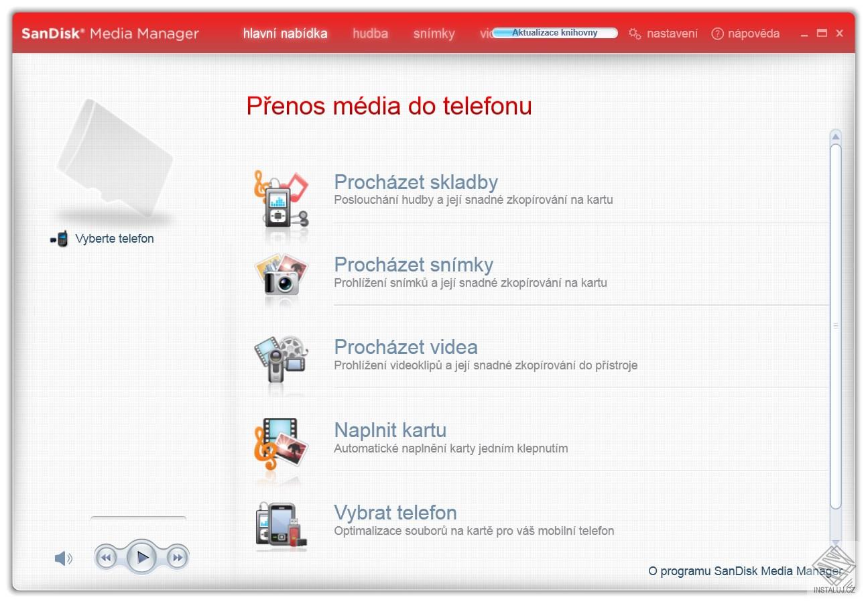Switch to the snímky tab
This screenshot has width=868, height=608.
point(433,33)
